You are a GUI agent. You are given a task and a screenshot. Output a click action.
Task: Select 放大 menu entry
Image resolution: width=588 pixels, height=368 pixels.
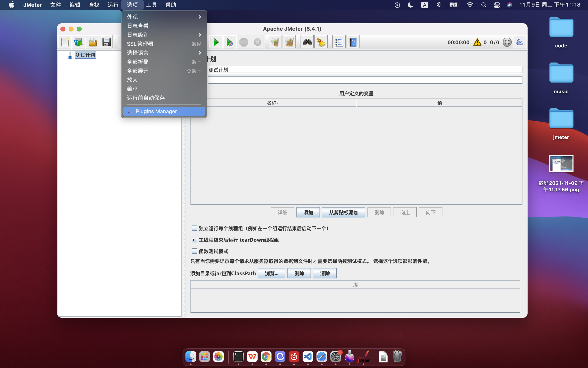(164, 80)
